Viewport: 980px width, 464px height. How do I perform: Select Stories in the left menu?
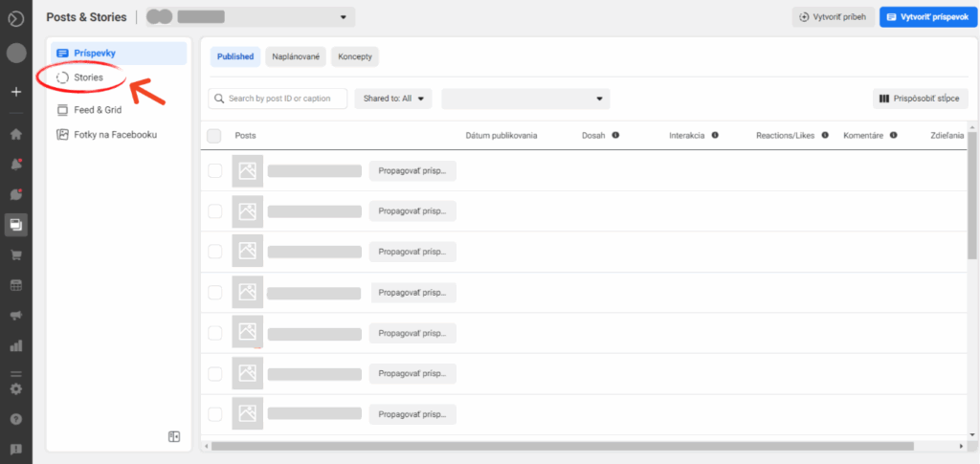coord(88,77)
